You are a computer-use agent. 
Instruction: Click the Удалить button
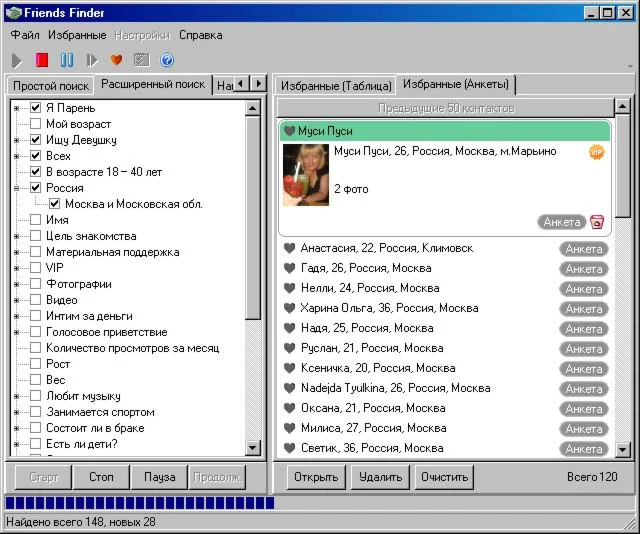380,477
